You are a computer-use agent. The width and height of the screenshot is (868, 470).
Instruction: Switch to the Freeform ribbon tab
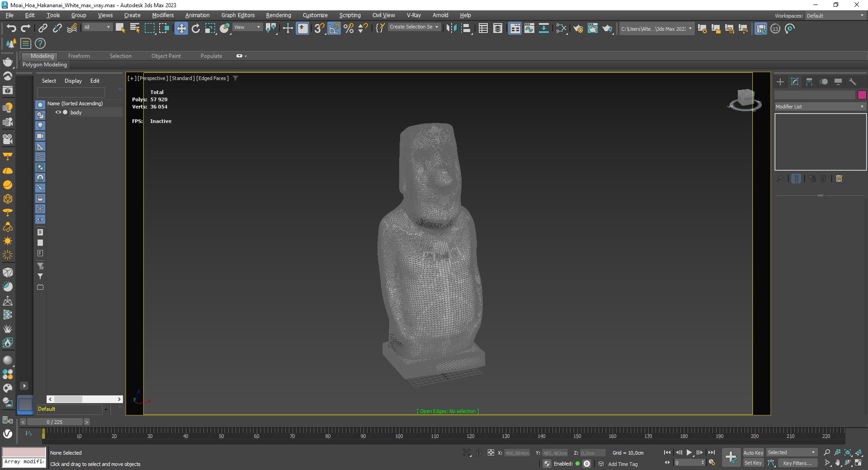tap(79, 56)
